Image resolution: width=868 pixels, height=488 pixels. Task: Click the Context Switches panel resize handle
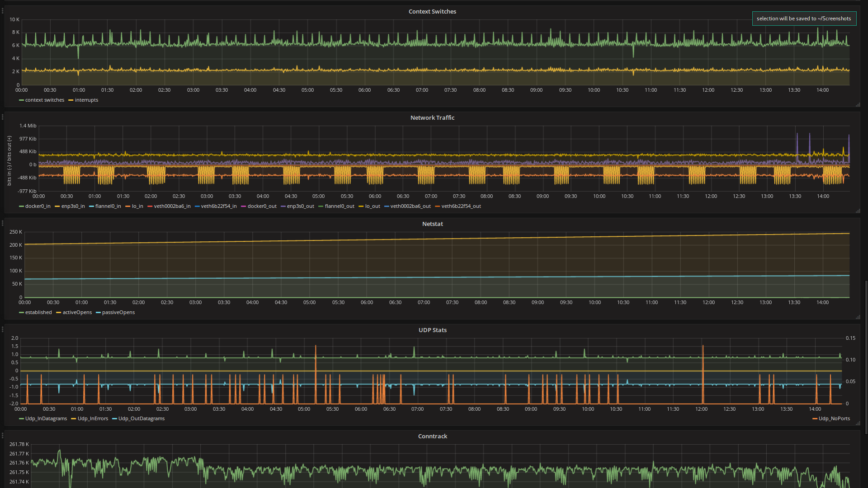(858, 105)
